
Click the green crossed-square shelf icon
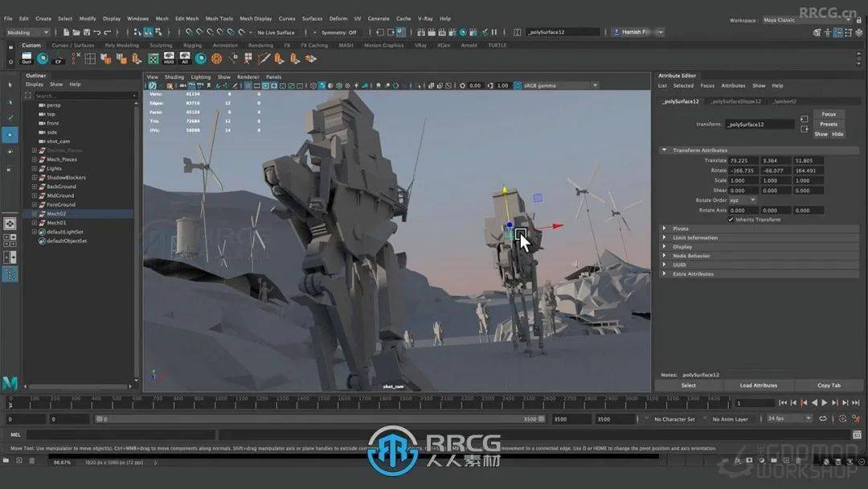153,59
